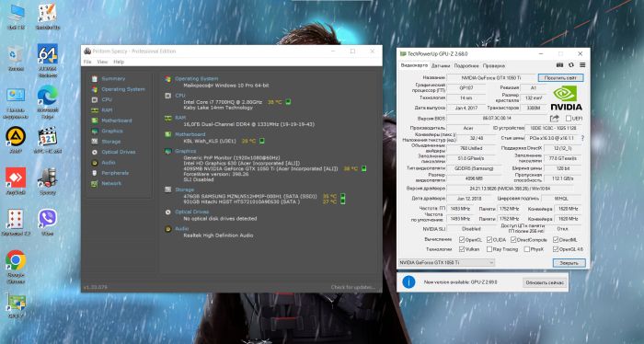Toggle the UEFI checkbox in GPU-Z

pos(569,119)
